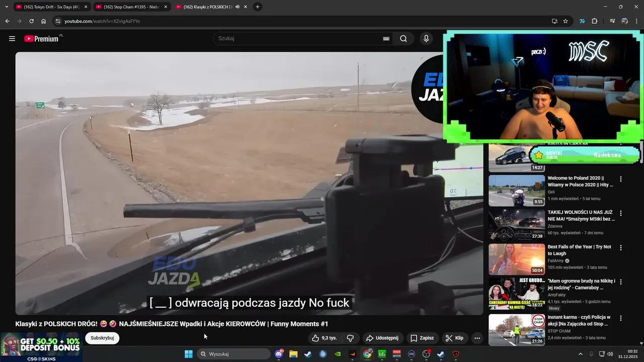644x362 pixels.
Task: Open the Welcome to Poland 2020 thumbnail
Action: [x=517, y=191]
